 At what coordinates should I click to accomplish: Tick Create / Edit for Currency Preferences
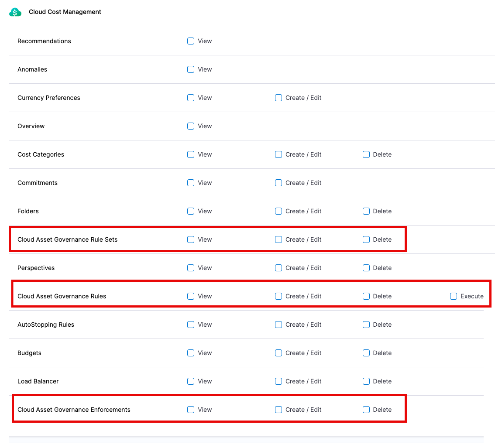tap(278, 98)
